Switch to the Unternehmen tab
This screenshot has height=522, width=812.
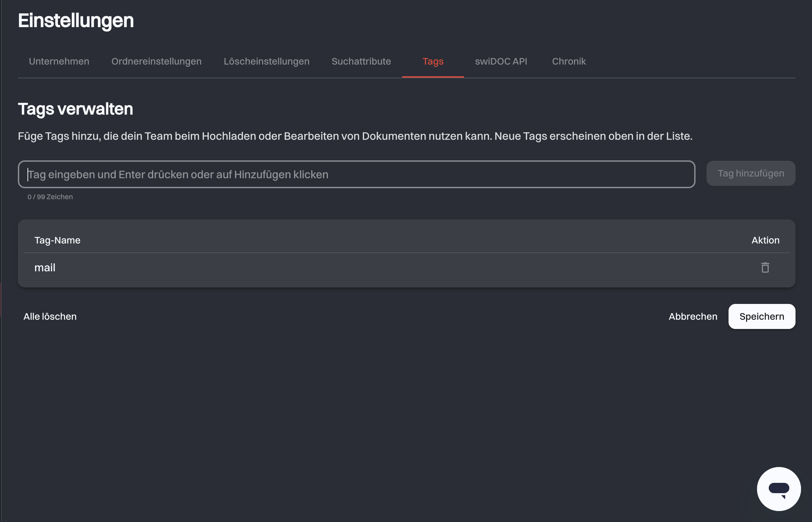(59, 61)
